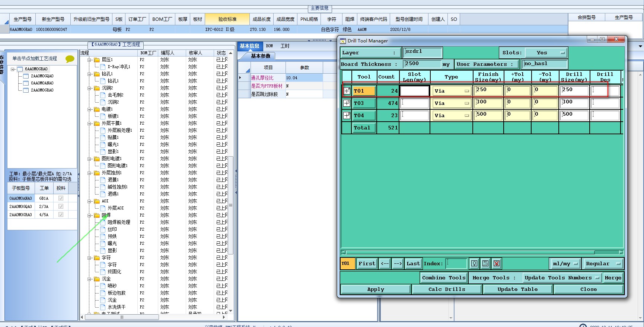
Task: Click the folder icon of AOI
Action: tap(97, 201)
